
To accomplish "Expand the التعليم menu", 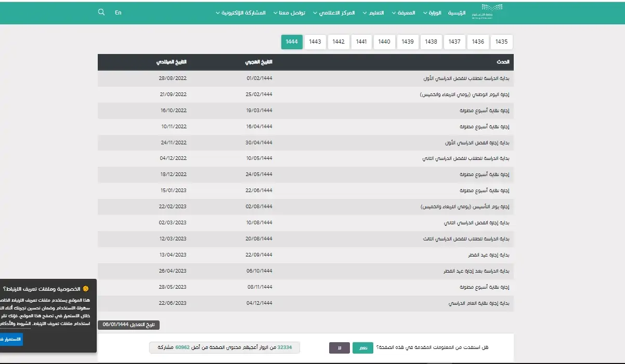I will click(373, 12).
